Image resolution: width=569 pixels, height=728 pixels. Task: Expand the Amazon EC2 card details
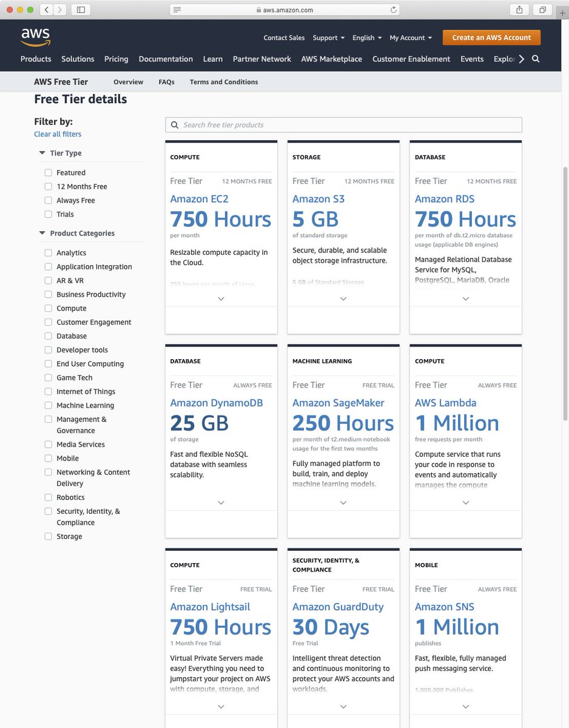click(x=221, y=298)
